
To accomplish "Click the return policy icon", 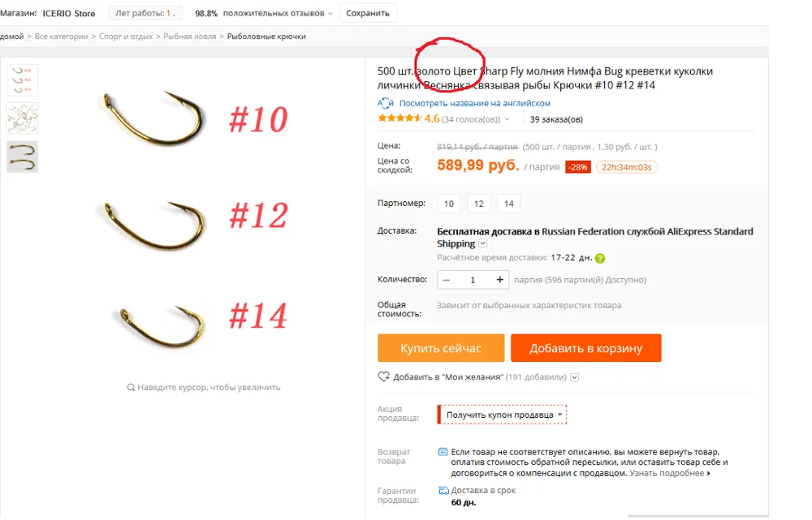I will (443, 452).
